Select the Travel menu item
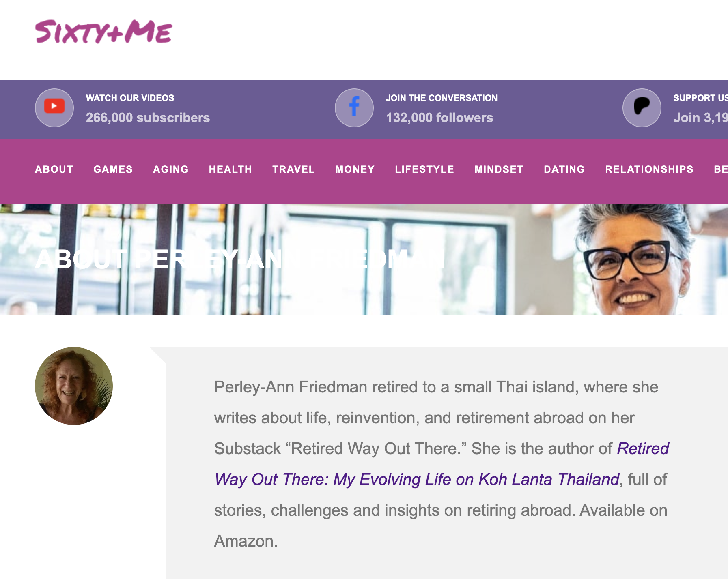Screen dimensions: 728x579 pos(293,169)
